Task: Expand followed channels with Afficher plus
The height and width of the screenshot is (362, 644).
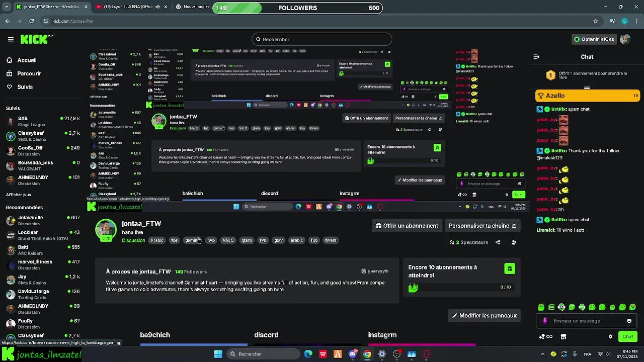Action: click(x=19, y=195)
